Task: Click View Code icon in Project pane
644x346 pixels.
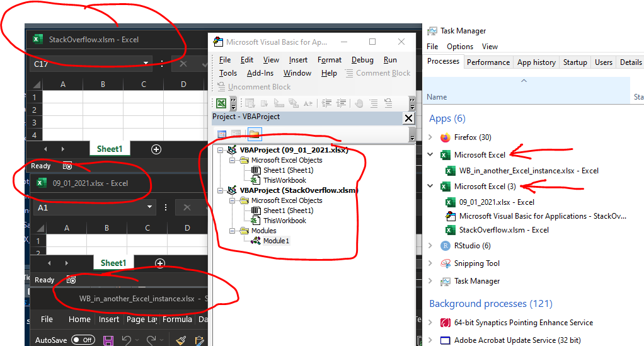Action: (222, 134)
